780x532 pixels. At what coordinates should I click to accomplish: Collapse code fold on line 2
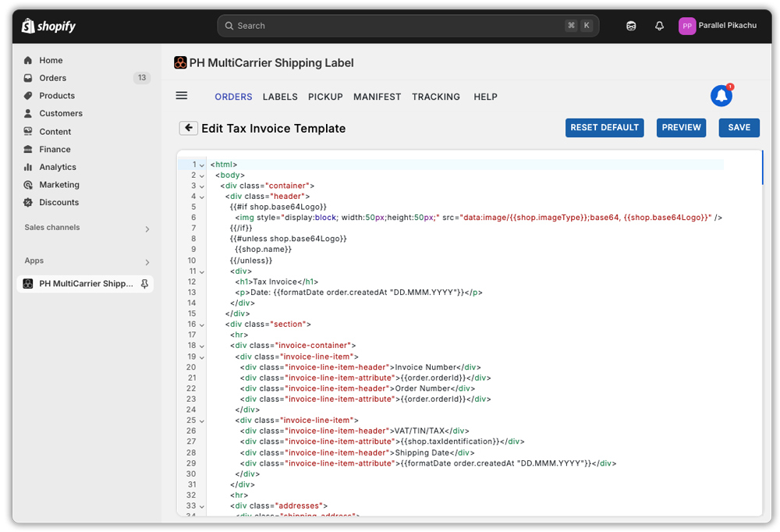coord(202,176)
